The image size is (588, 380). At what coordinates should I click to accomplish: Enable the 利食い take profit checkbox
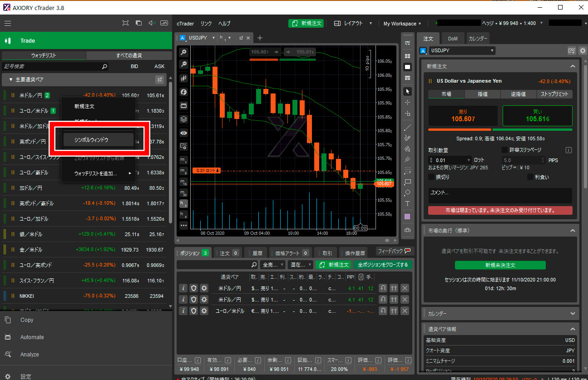530,177
